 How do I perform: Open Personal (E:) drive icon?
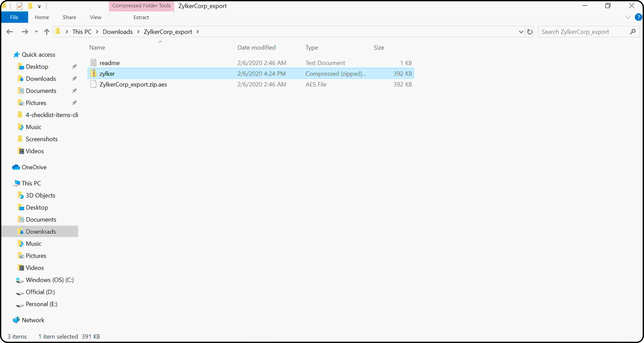point(20,305)
